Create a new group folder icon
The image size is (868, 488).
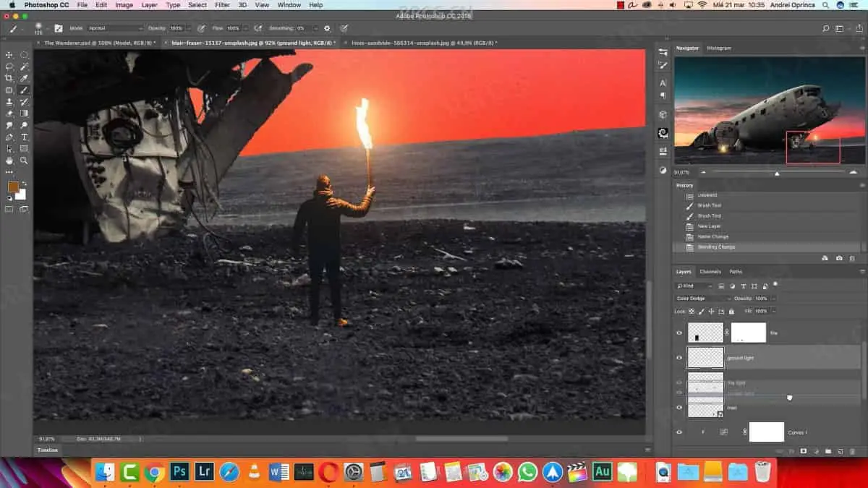click(827, 451)
